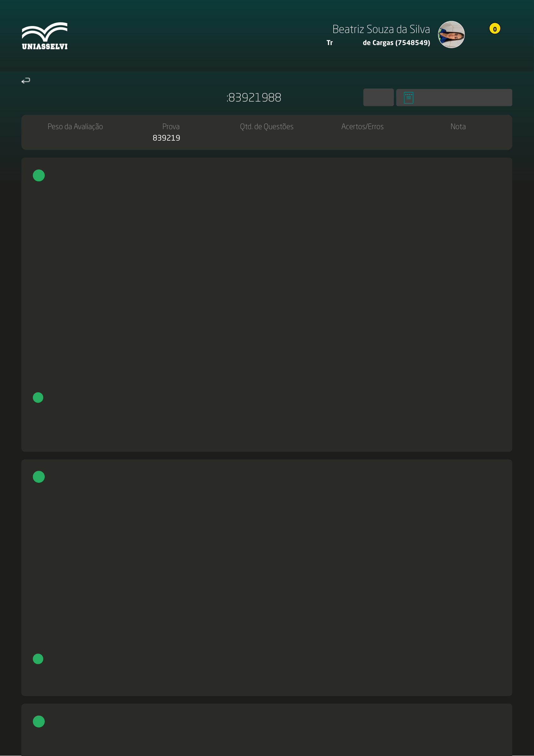The height and width of the screenshot is (756, 534).
Task: Click the top green circle in first card
Action: (x=39, y=176)
